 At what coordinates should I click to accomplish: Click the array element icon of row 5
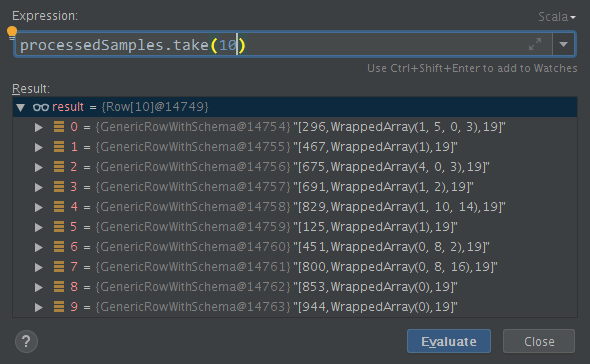(59, 227)
